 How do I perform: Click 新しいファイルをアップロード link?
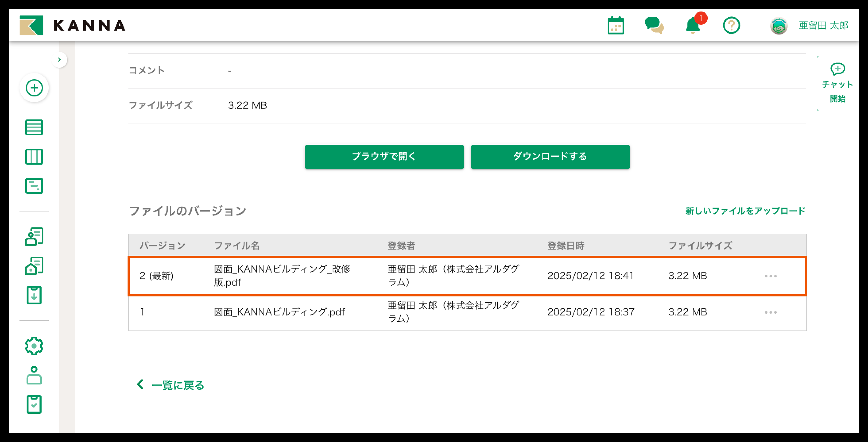pyautogui.click(x=745, y=211)
